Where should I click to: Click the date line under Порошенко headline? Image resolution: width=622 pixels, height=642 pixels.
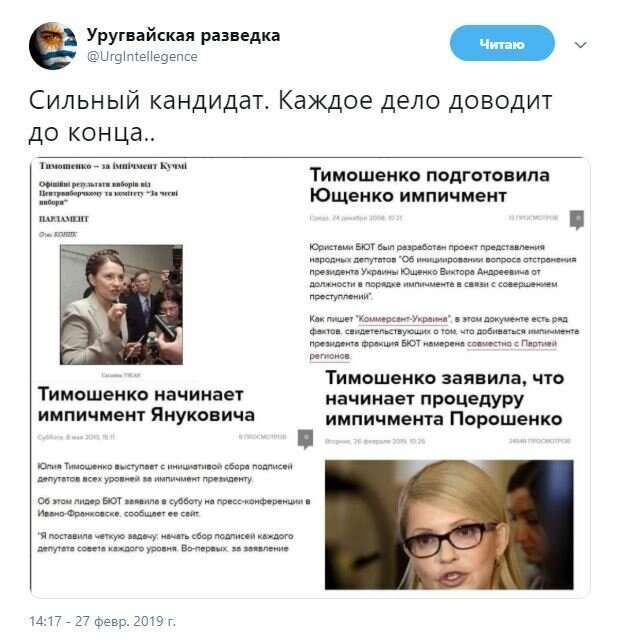tap(375, 441)
